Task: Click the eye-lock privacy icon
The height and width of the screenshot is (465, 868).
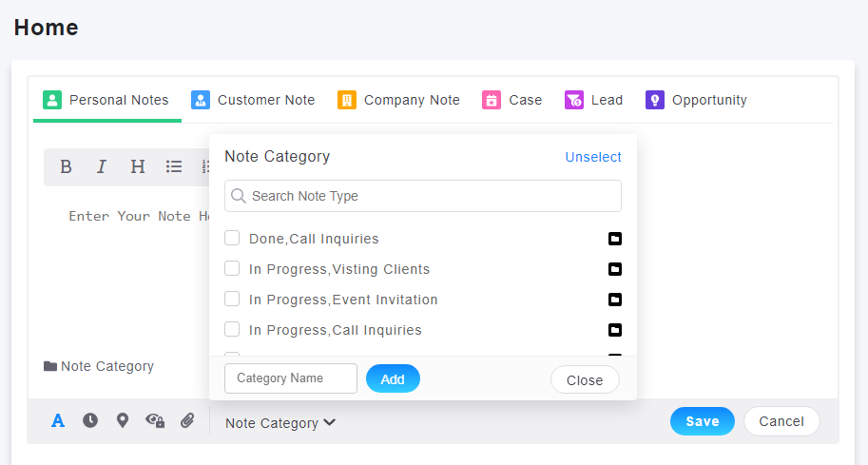Action: (155, 420)
